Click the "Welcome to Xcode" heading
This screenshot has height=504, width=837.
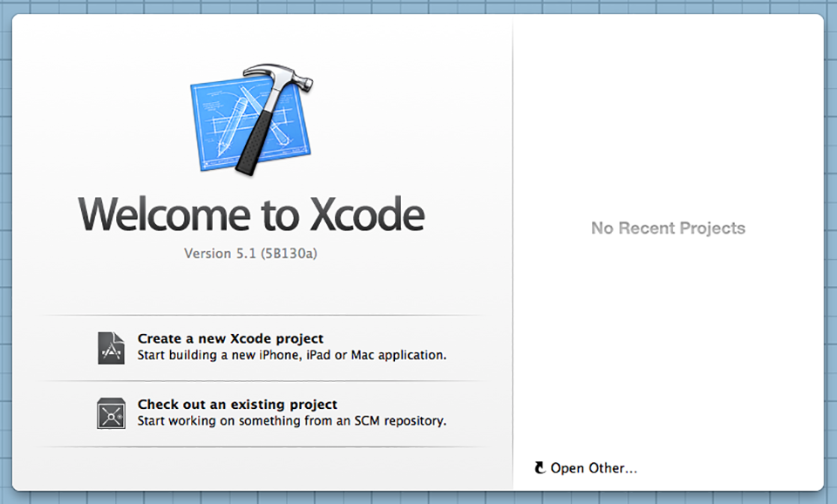251,213
